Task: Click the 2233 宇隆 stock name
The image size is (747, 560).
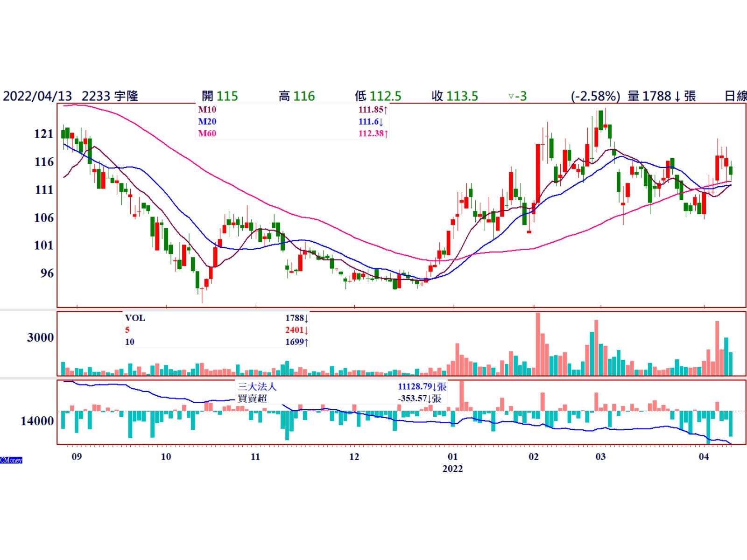Action: coord(110,96)
